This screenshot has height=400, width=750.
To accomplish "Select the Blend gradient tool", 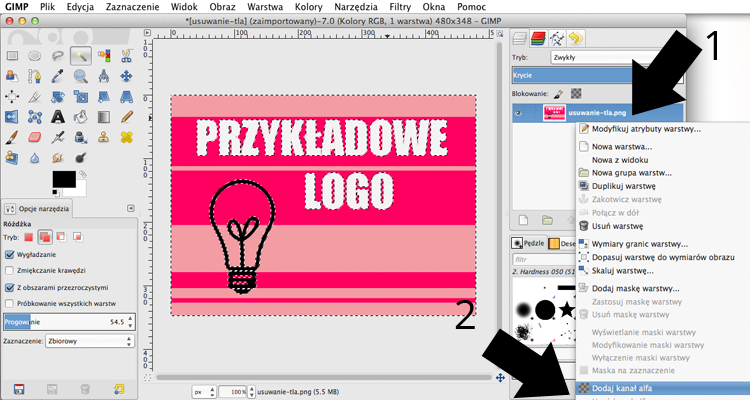I will tap(104, 117).
